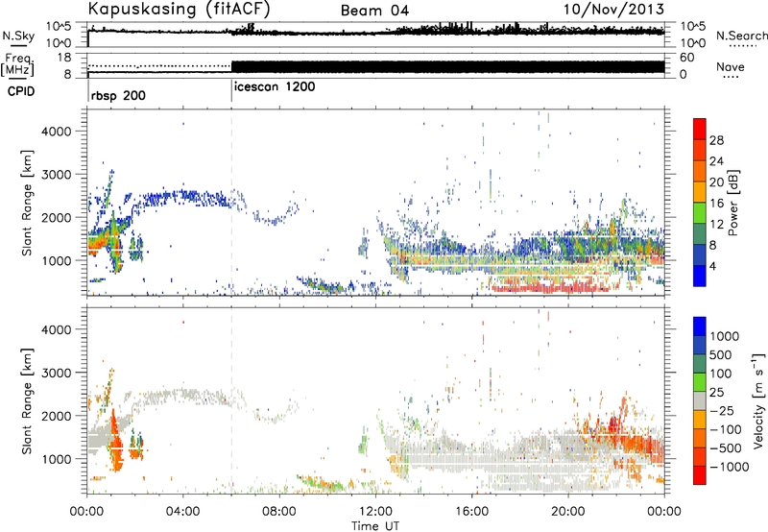The width and height of the screenshot is (768, 532).
Task: Click the black frequency band in the Freq panel
Action: [x=447, y=67]
